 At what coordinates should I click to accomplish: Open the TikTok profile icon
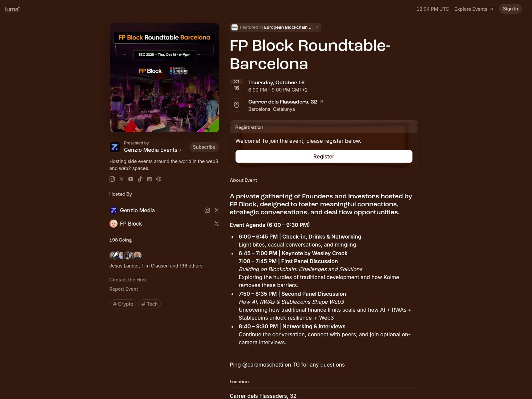tap(140, 179)
